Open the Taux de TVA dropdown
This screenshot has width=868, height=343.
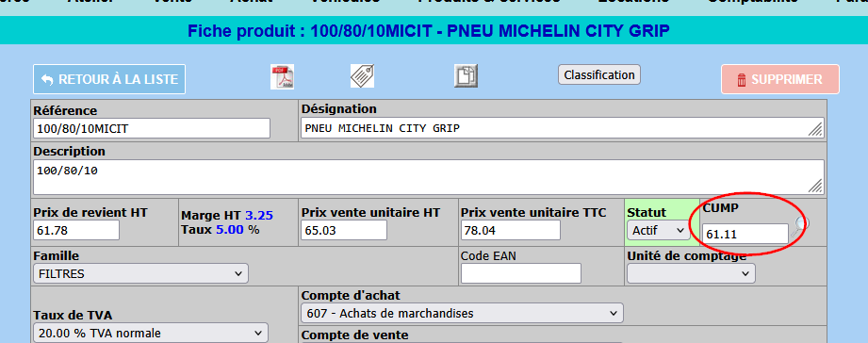point(151,333)
